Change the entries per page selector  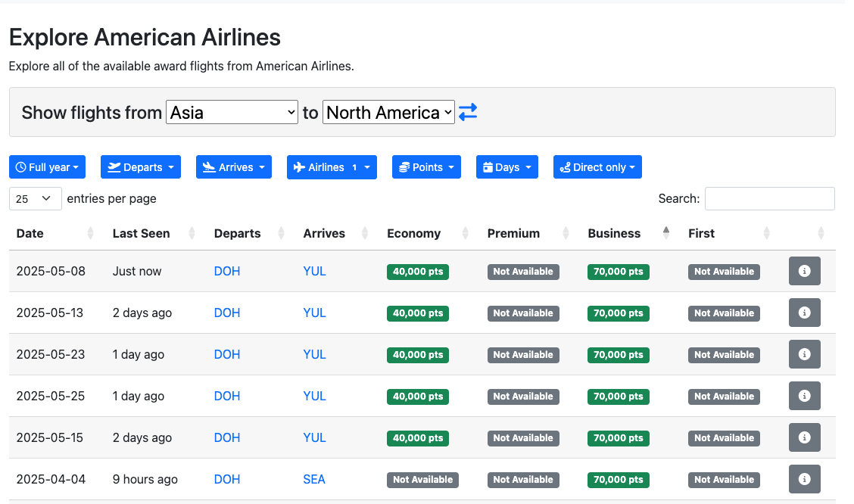35,198
